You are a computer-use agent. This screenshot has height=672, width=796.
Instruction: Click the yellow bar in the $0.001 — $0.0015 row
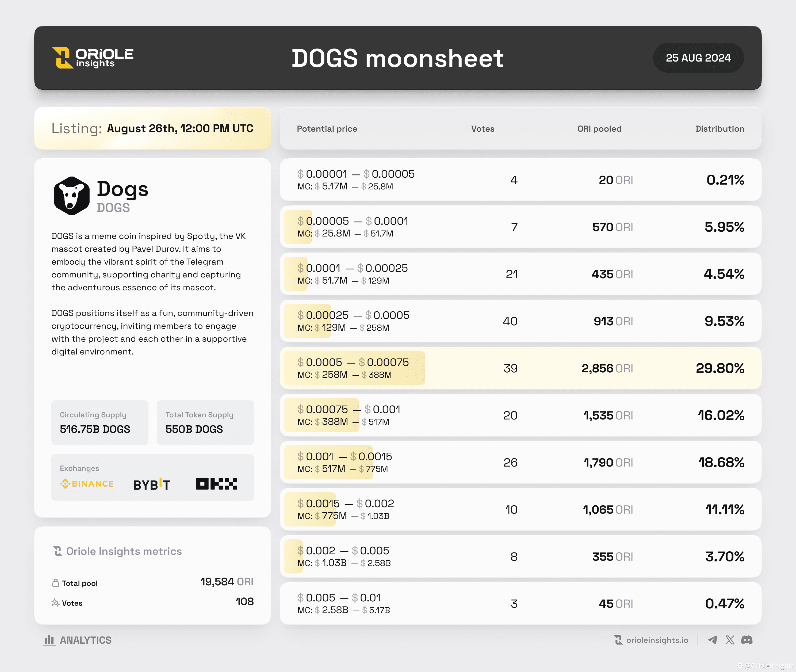tap(329, 462)
